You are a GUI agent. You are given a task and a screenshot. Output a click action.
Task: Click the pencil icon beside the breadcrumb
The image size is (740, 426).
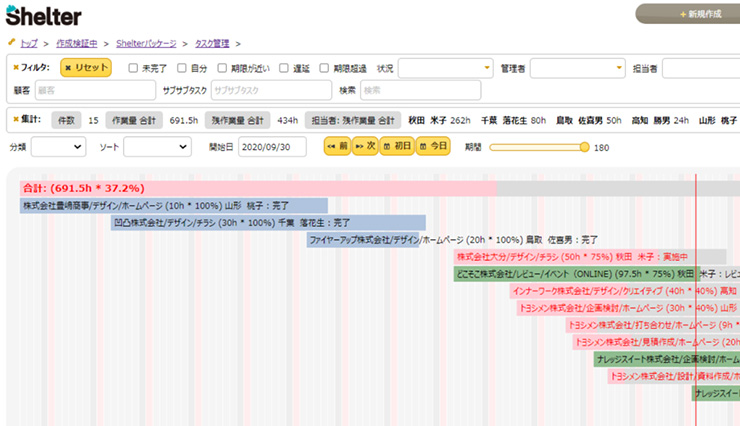(12, 42)
